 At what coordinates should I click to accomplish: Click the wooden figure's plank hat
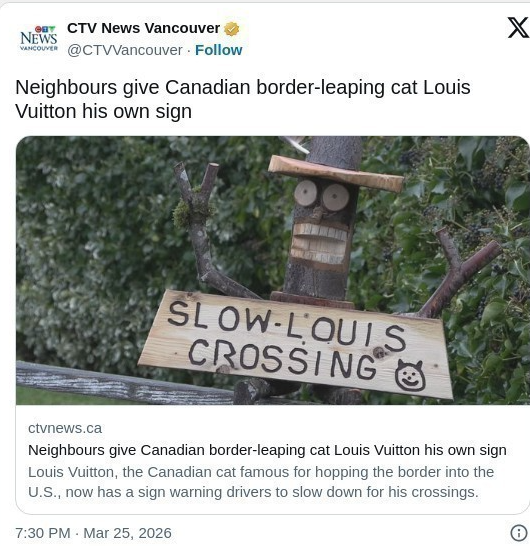(x=336, y=173)
